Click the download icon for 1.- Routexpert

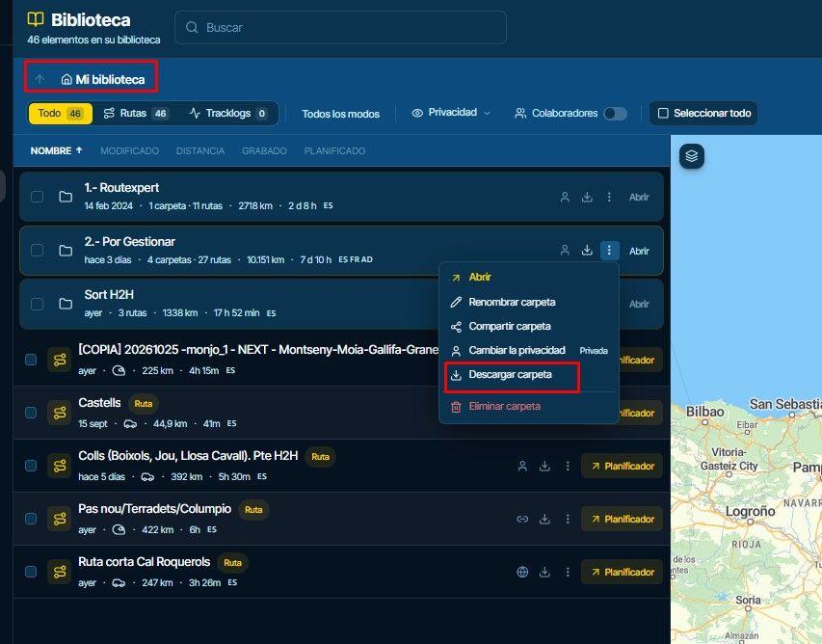[x=587, y=198]
